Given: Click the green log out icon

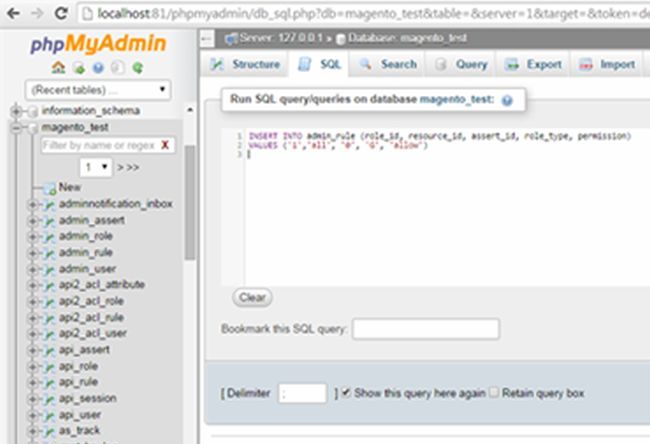Looking at the screenshot, I should pyautogui.click(x=79, y=67).
